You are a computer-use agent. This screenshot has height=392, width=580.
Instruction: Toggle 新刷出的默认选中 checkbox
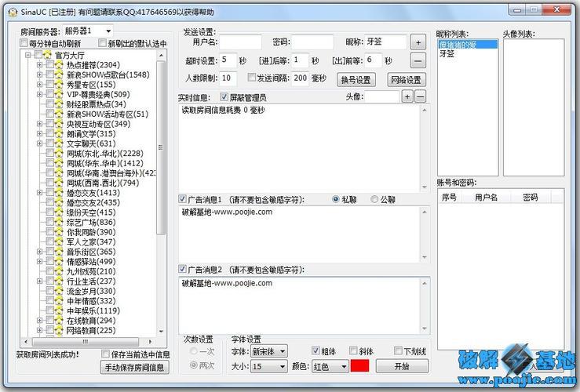(x=103, y=43)
